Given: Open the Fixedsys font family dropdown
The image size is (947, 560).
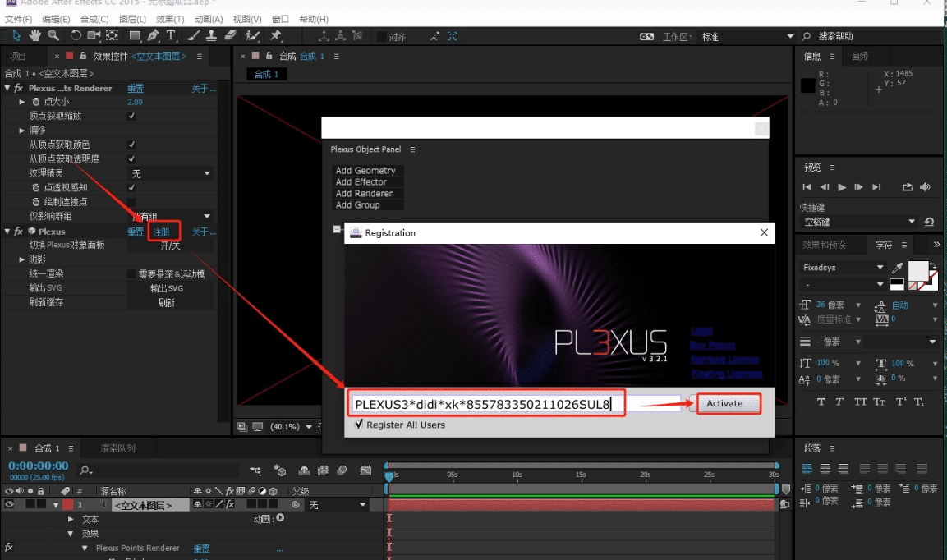Looking at the screenshot, I should [x=844, y=268].
